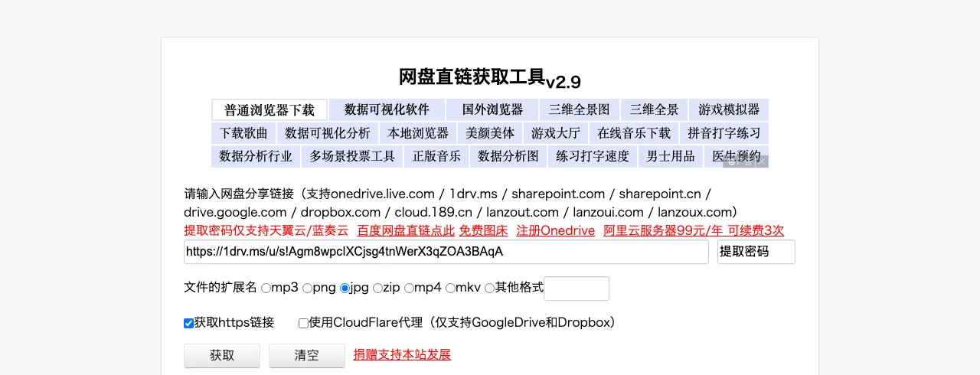Focus the share link URL input field
The image size is (980, 375).
pos(446,252)
